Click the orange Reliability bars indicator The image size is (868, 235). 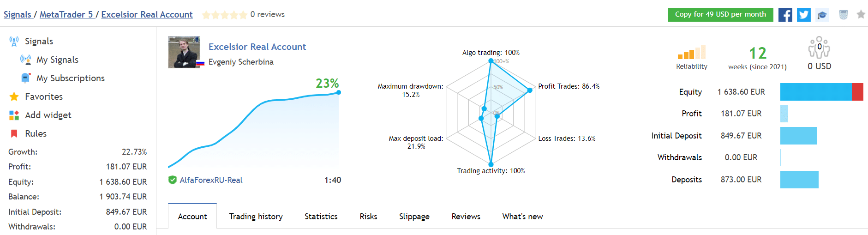pos(691,53)
